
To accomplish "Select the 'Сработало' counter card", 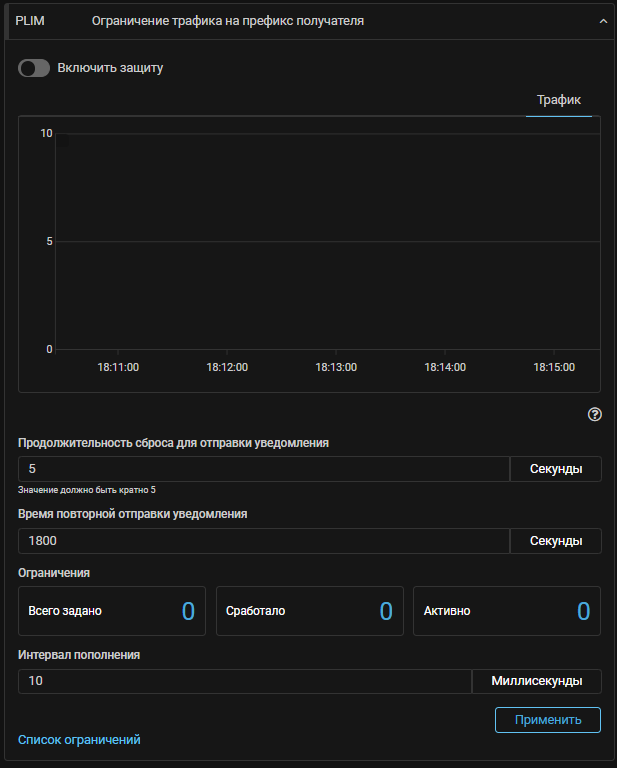I will (309, 611).
